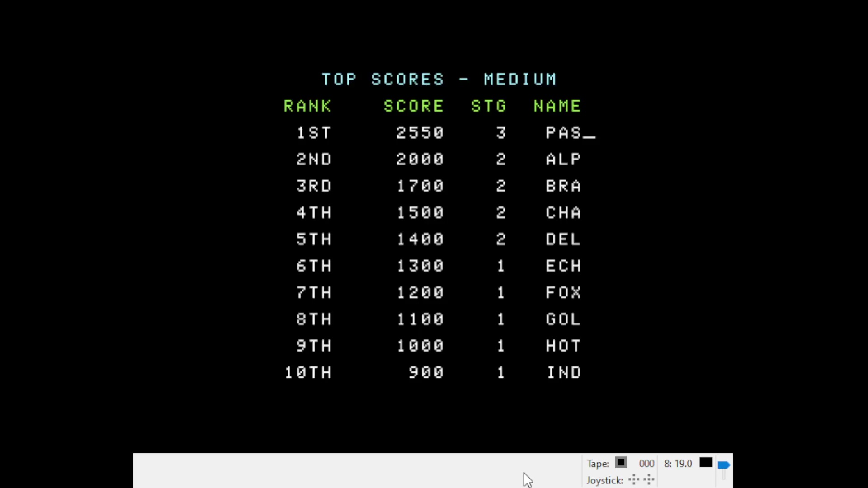Click the TOP SCORES - MEDIUM title
This screenshot has width=868, height=488.
click(439, 80)
